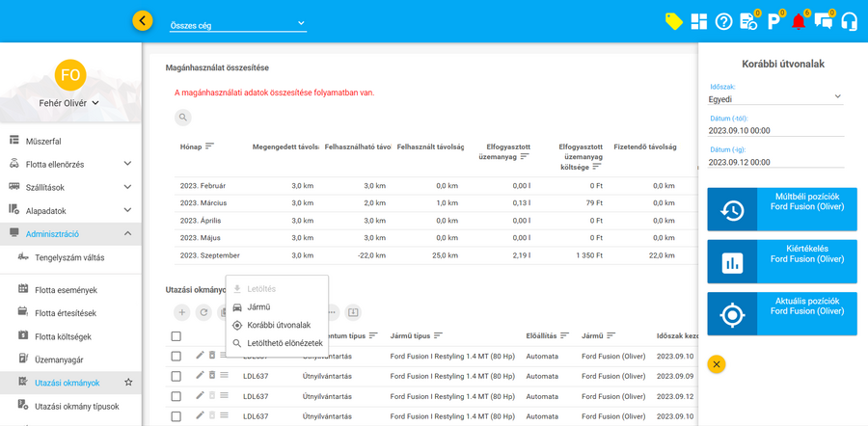868x426 pixels.
Task: Expand the Időszak Egyedi dropdown
Action: click(x=775, y=98)
